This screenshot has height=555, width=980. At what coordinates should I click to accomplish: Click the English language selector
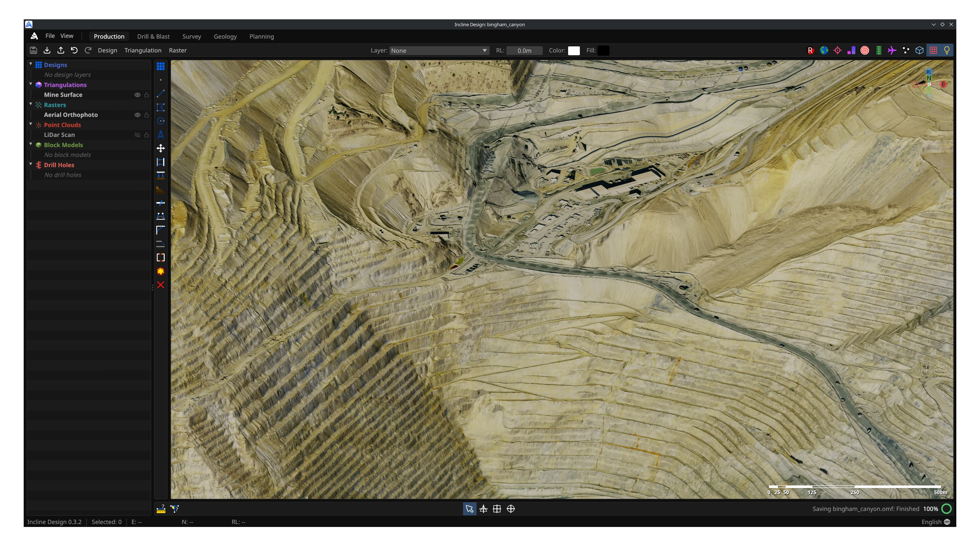[x=936, y=522]
